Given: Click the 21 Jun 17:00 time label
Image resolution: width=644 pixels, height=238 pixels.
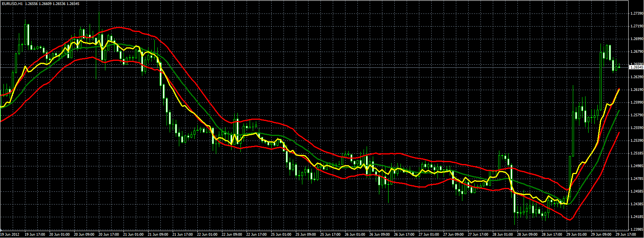Looking at the screenshot, I should point(182,234).
